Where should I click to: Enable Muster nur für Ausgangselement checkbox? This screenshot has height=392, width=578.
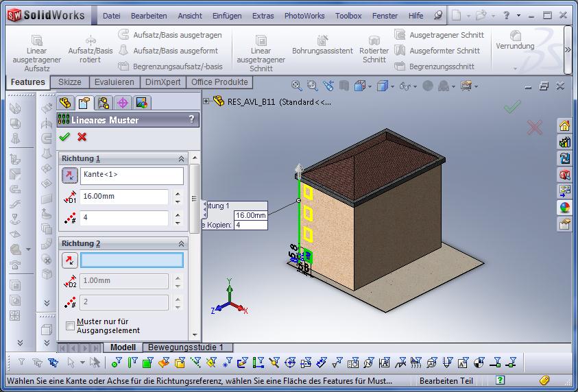coord(71,326)
